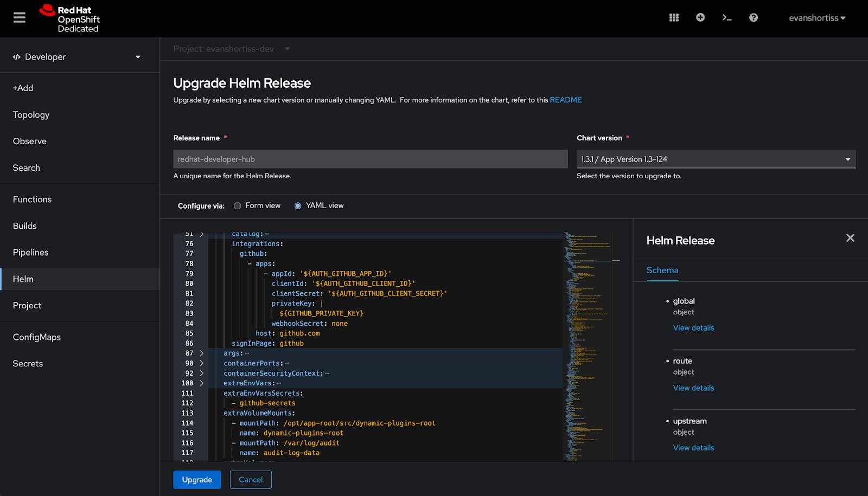Viewport: 868px width, 496px height.
Task: Open the README link
Action: [566, 100]
